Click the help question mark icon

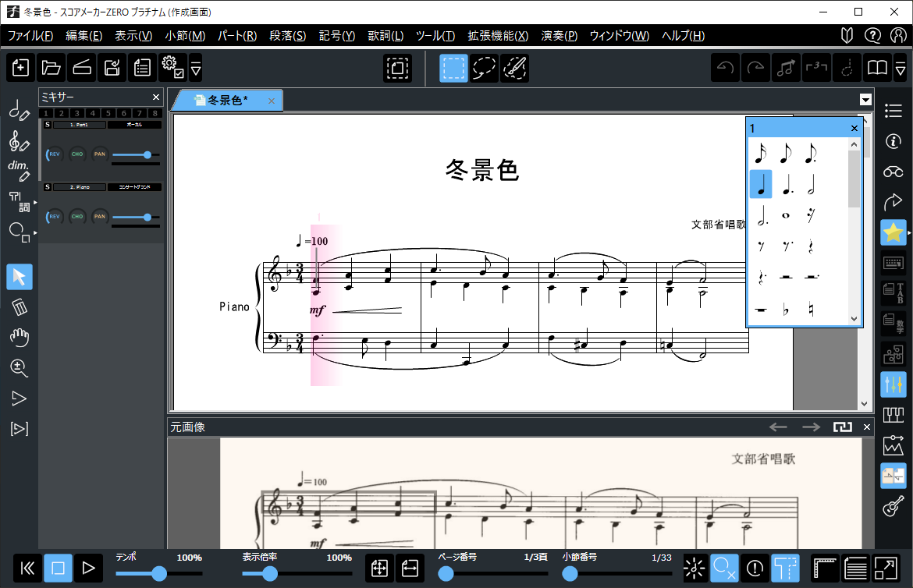coord(872,36)
